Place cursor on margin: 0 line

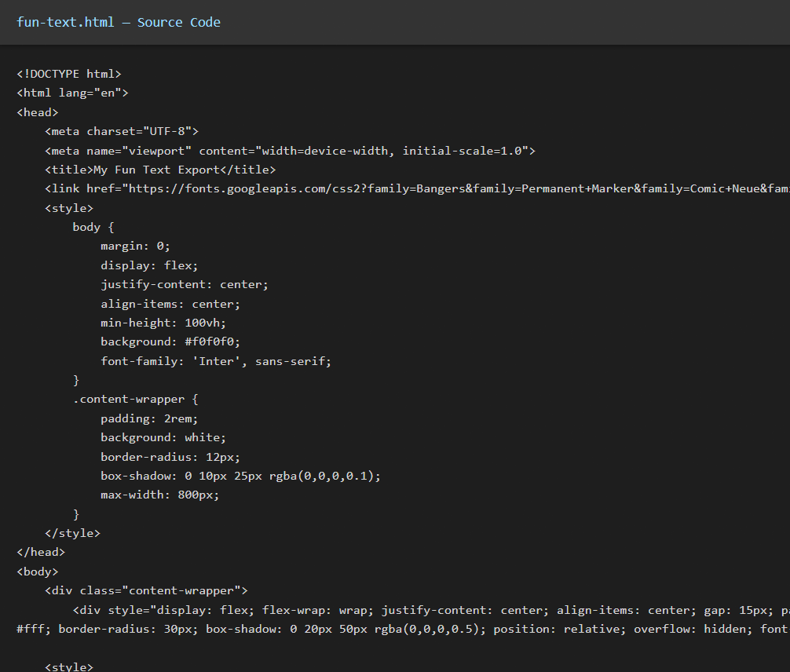(135, 246)
